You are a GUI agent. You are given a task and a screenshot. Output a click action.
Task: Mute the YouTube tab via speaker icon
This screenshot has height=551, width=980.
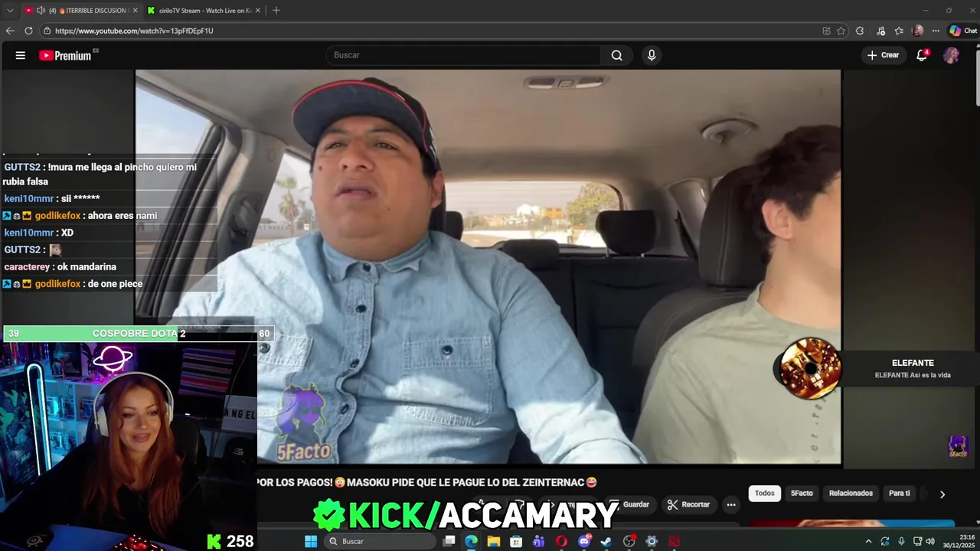(40, 11)
